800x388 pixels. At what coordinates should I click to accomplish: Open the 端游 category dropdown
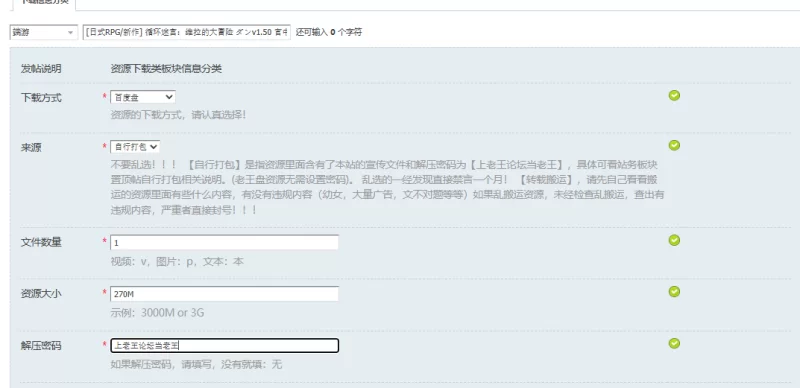tap(44, 32)
